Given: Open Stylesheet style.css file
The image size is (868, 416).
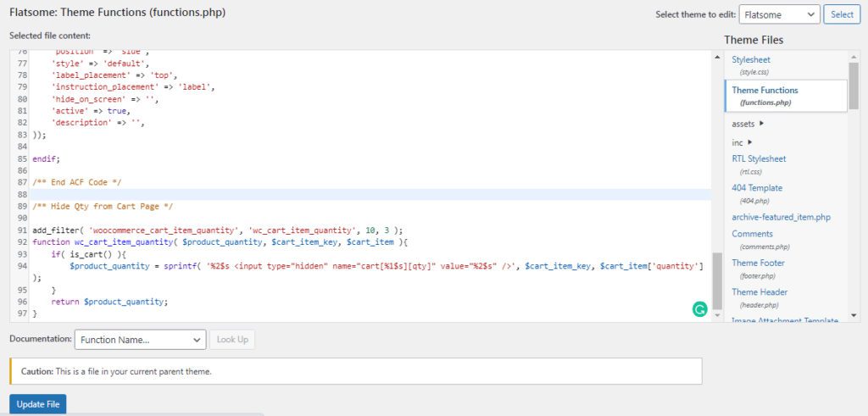Looking at the screenshot, I should [x=751, y=60].
